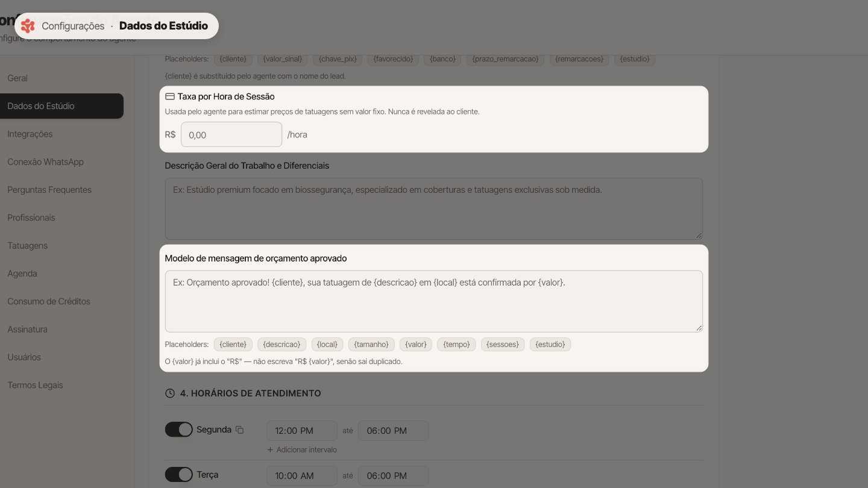Insert the {valor} placeholder chip
The width and height of the screenshot is (868, 488).
(416, 344)
